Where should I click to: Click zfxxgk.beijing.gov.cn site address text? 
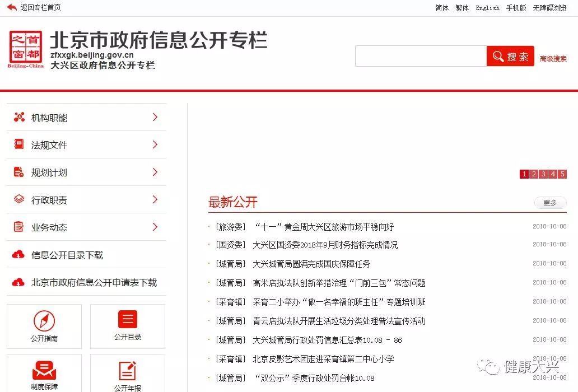pos(92,55)
